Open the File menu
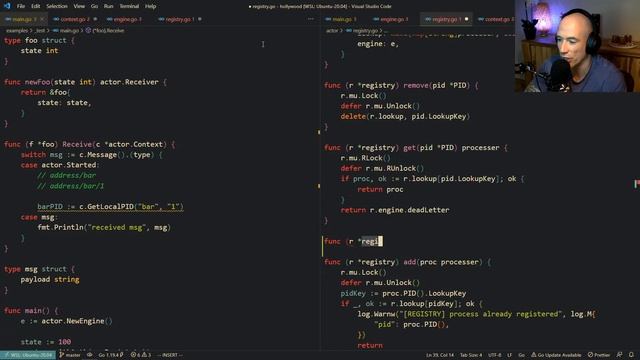 click(x=21, y=6)
